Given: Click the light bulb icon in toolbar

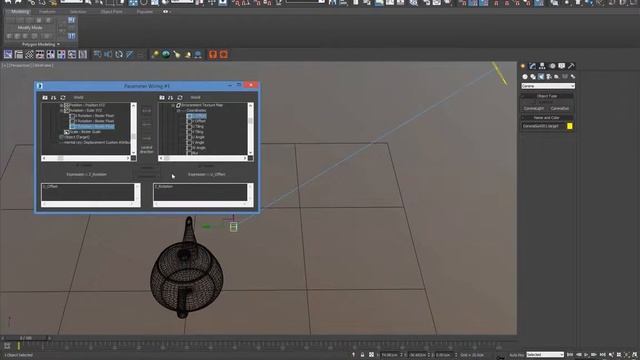Looking at the screenshot, I should pyautogui.click(x=155, y=54).
